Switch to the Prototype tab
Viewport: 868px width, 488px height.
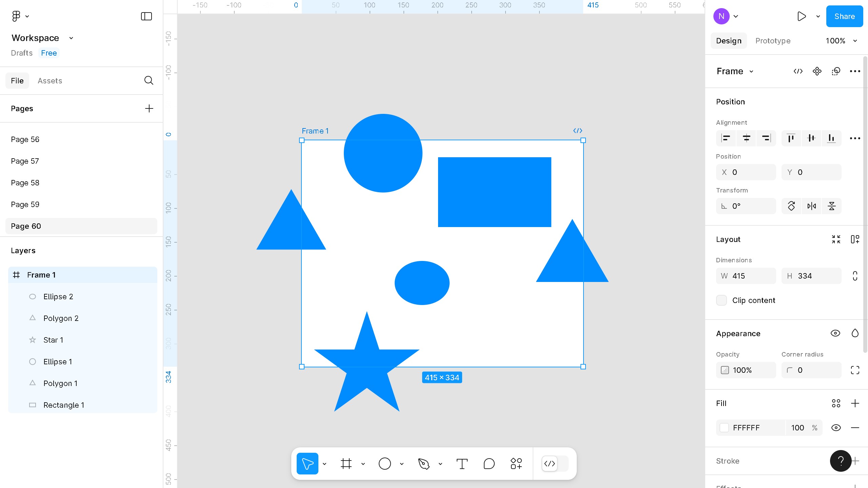click(x=773, y=41)
